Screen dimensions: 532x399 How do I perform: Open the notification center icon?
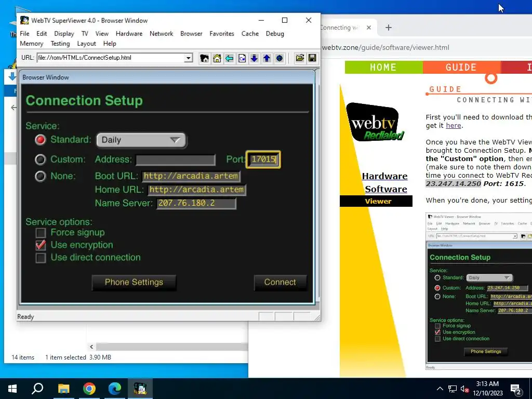click(x=516, y=390)
